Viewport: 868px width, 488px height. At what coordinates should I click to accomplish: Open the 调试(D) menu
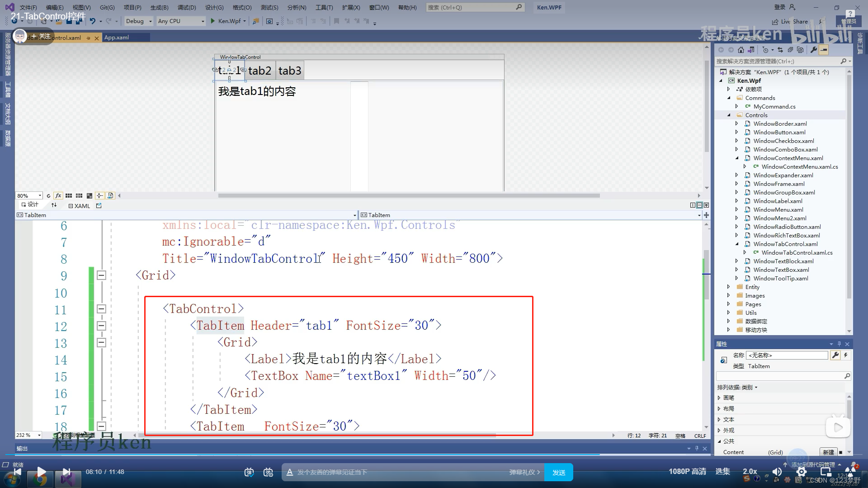pyautogui.click(x=187, y=7)
